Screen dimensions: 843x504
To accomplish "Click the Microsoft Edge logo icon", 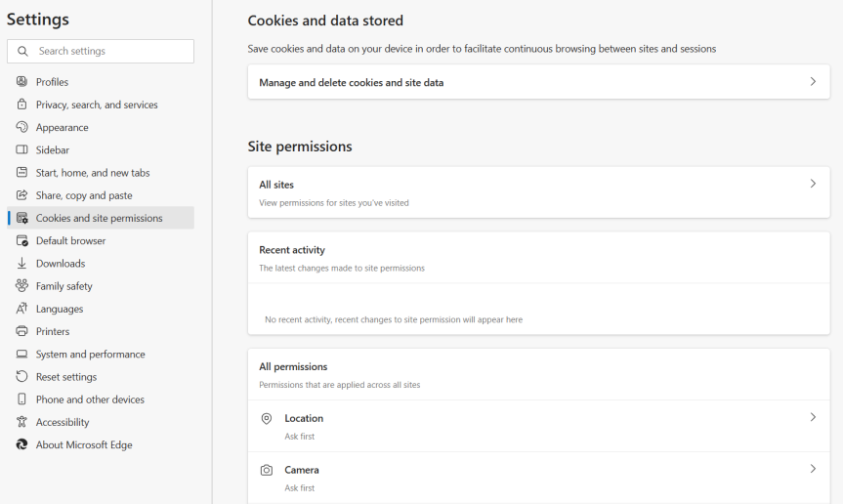I will pos(21,444).
